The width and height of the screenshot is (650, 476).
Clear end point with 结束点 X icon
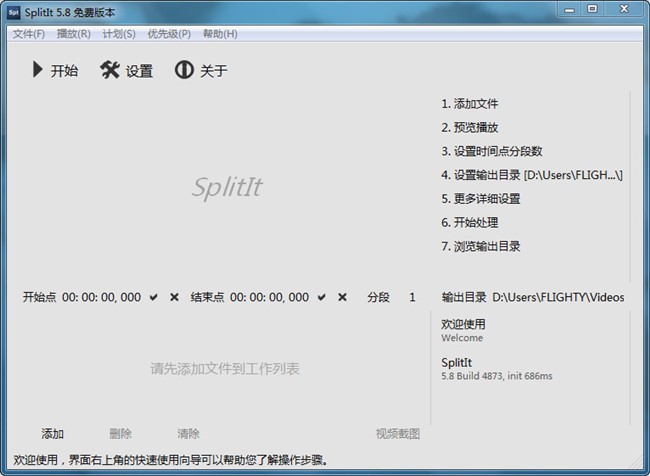click(x=342, y=297)
